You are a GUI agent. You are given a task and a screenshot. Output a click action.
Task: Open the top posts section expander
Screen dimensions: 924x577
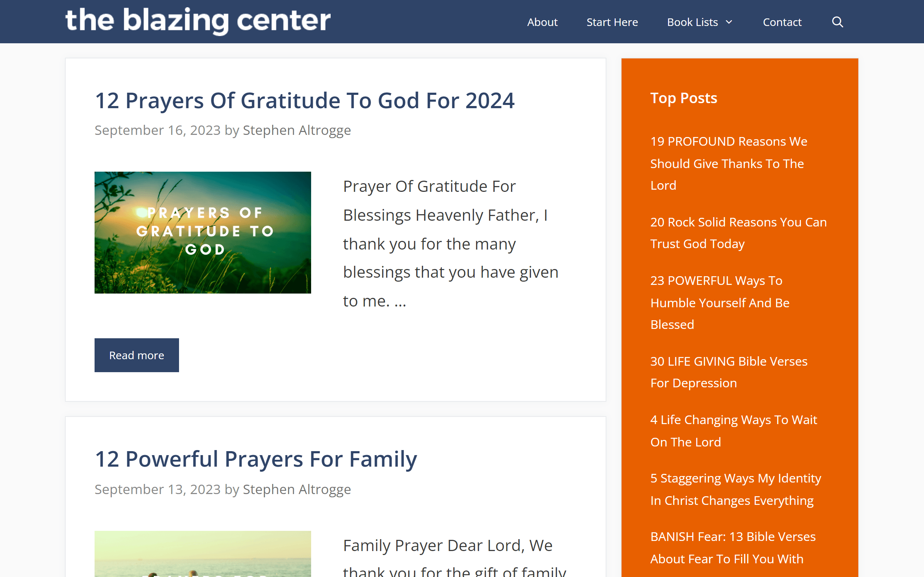(x=683, y=98)
